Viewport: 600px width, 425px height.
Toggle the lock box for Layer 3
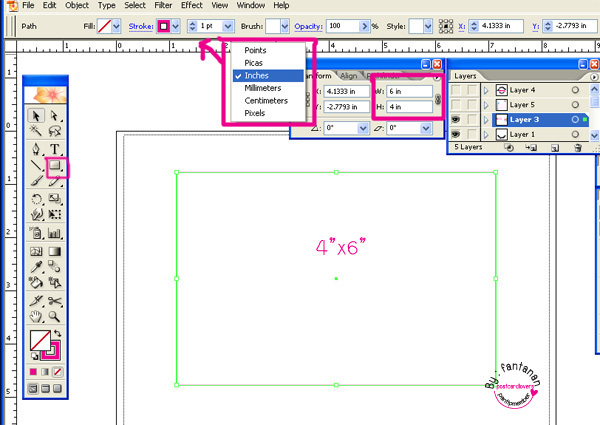[472, 120]
